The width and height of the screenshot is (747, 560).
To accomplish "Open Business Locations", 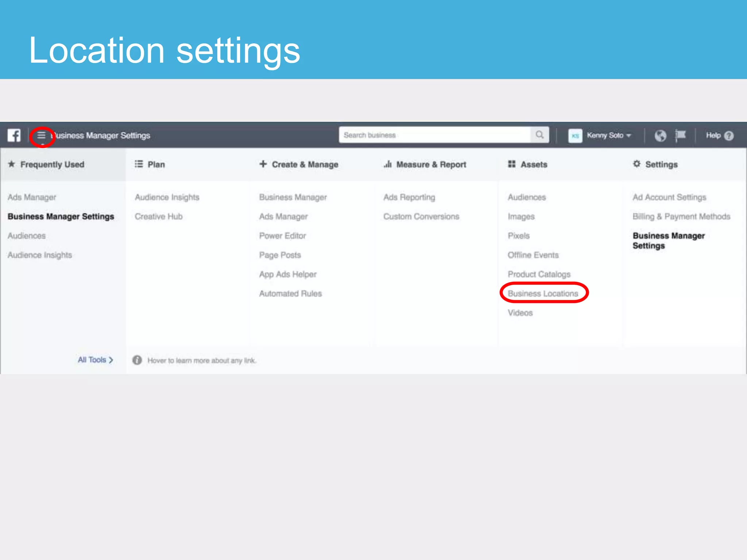I will (x=543, y=293).
